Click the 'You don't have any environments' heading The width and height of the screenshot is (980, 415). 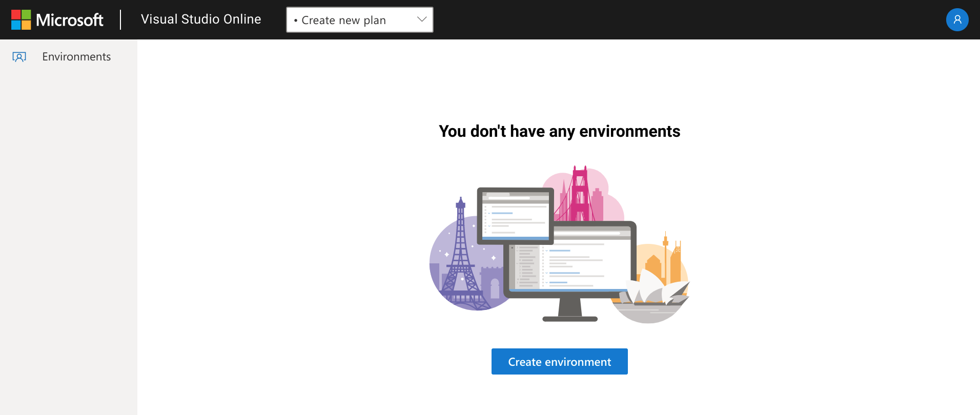[559, 132]
